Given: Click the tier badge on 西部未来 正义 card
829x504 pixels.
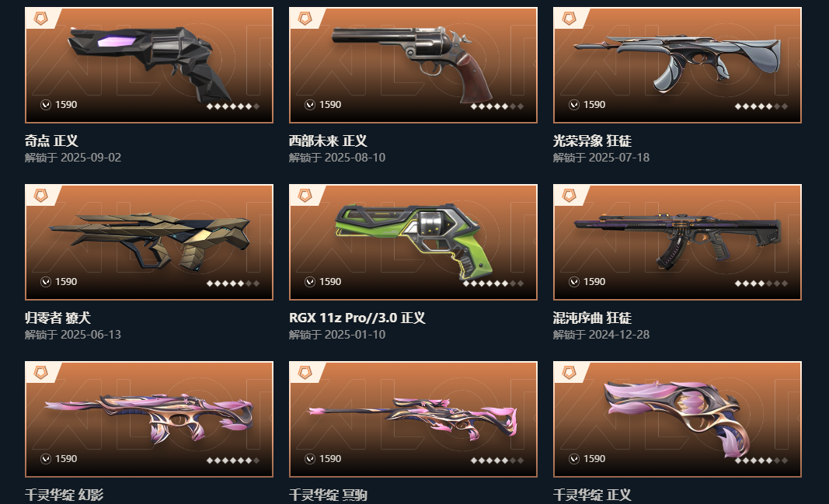Looking at the screenshot, I should tap(305, 19).
